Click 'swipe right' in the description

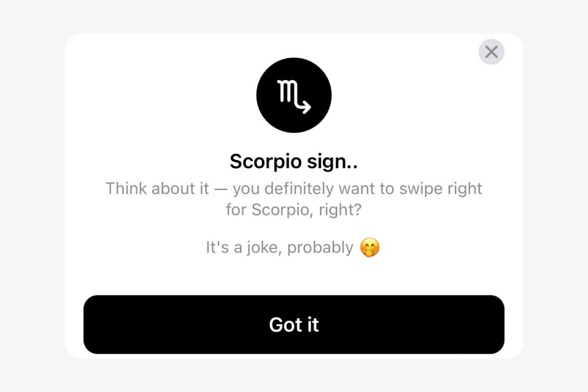pyautogui.click(x=441, y=189)
